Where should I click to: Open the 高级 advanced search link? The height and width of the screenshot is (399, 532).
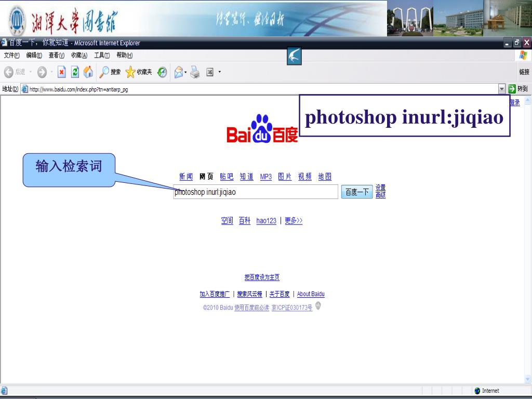(380, 195)
